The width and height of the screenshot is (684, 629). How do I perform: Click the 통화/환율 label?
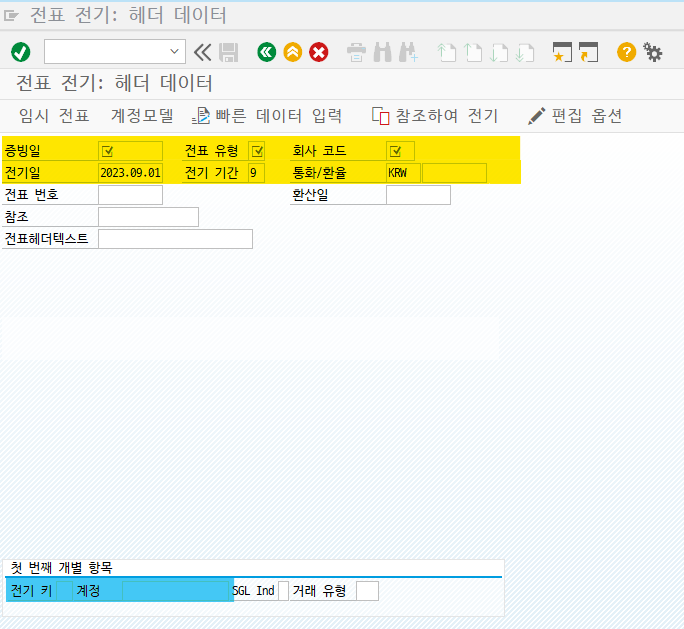pyautogui.click(x=319, y=173)
